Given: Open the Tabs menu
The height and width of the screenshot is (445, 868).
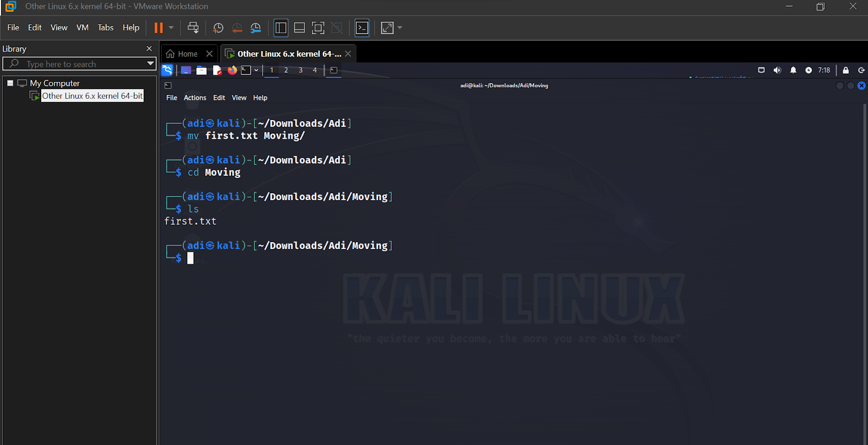Looking at the screenshot, I should click(106, 28).
